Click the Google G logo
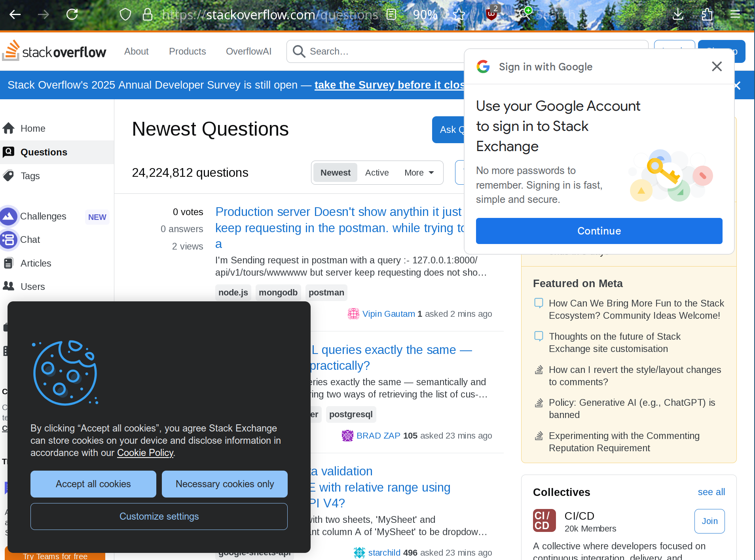 [483, 66]
